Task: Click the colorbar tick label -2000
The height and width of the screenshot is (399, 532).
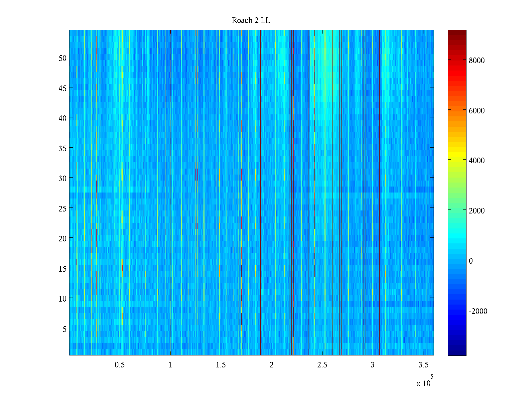Action: tap(477, 311)
